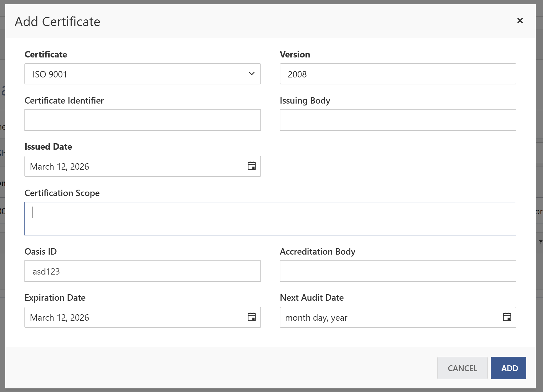Click the Certification Scope label
Viewport: 543px width, 392px height.
62,193
